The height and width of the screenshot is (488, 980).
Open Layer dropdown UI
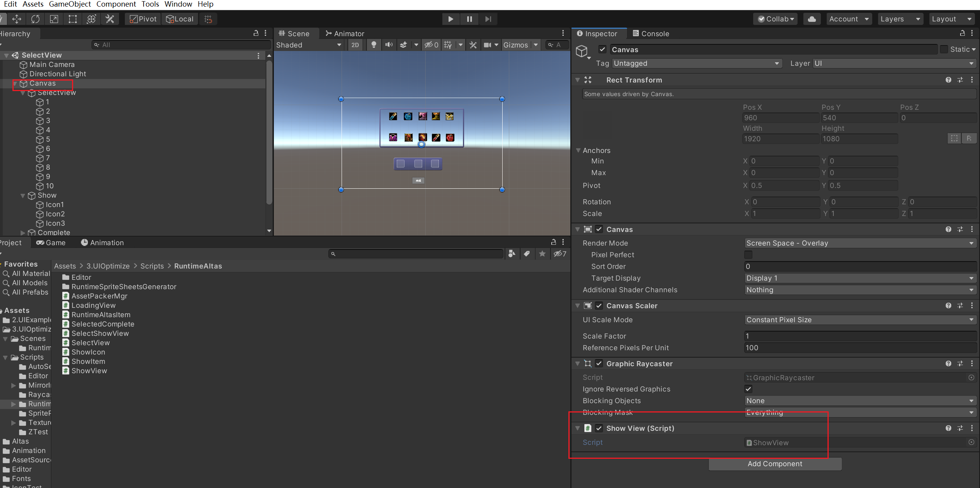click(894, 63)
